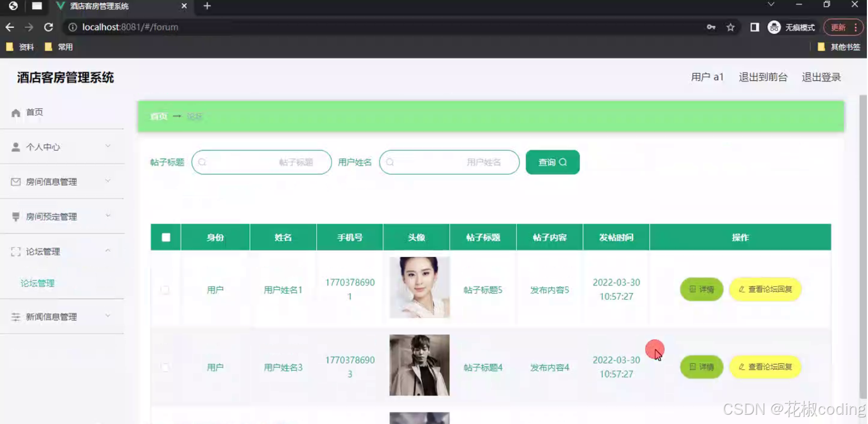Open 查看论坛回复 for 帖子标题4
868x424 pixels.
[x=765, y=367]
